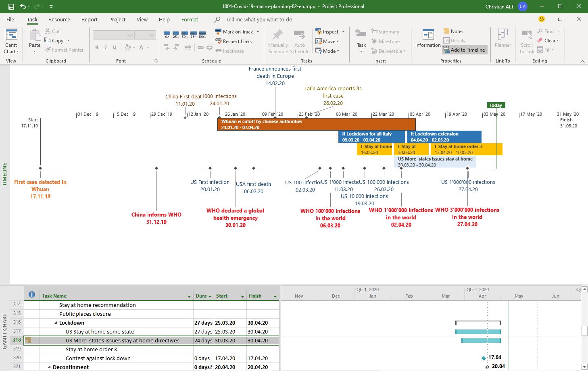Save the project with the Save icon
The image size is (588, 371).
point(11,6)
